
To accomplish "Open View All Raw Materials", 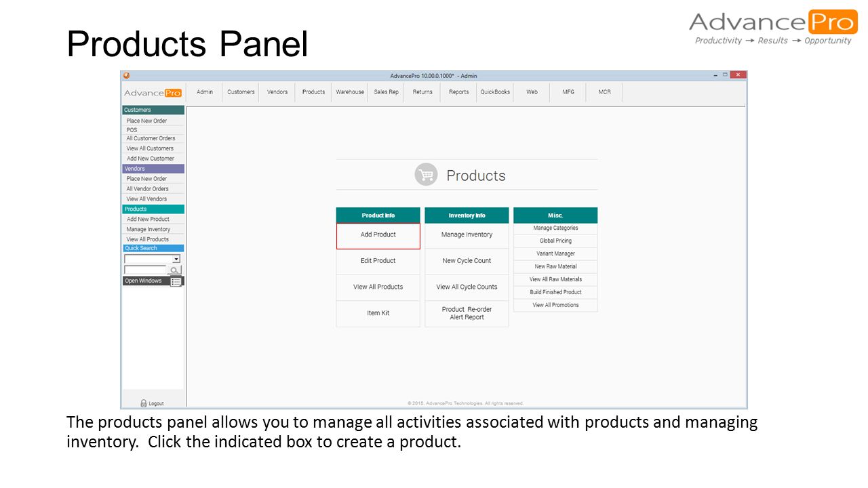I will click(x=555, y=279).
